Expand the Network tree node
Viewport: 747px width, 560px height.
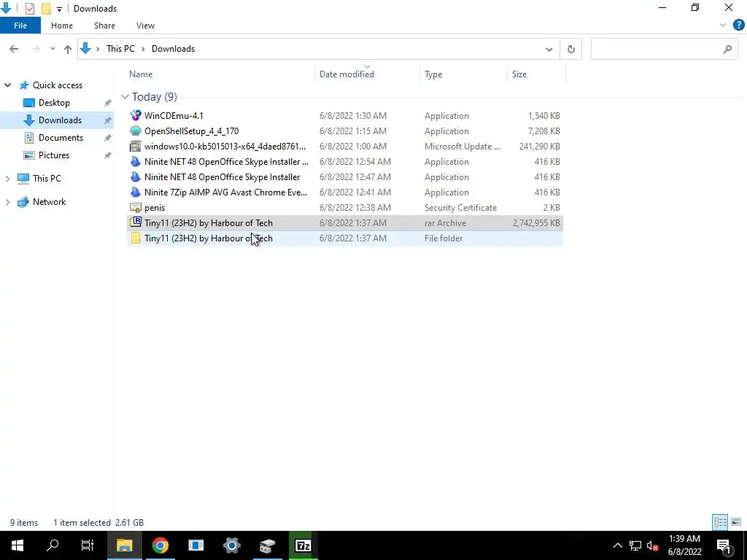click(x=7, y=202)
